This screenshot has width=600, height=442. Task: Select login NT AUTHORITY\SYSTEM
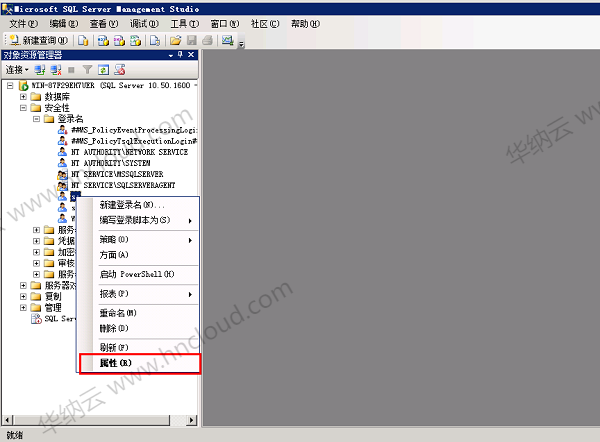[111, 163]
